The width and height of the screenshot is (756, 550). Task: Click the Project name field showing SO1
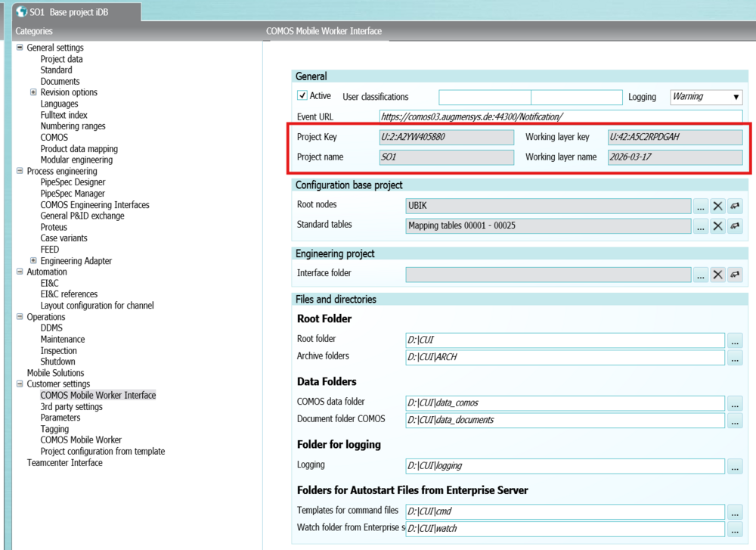click(x=447, y=157)
